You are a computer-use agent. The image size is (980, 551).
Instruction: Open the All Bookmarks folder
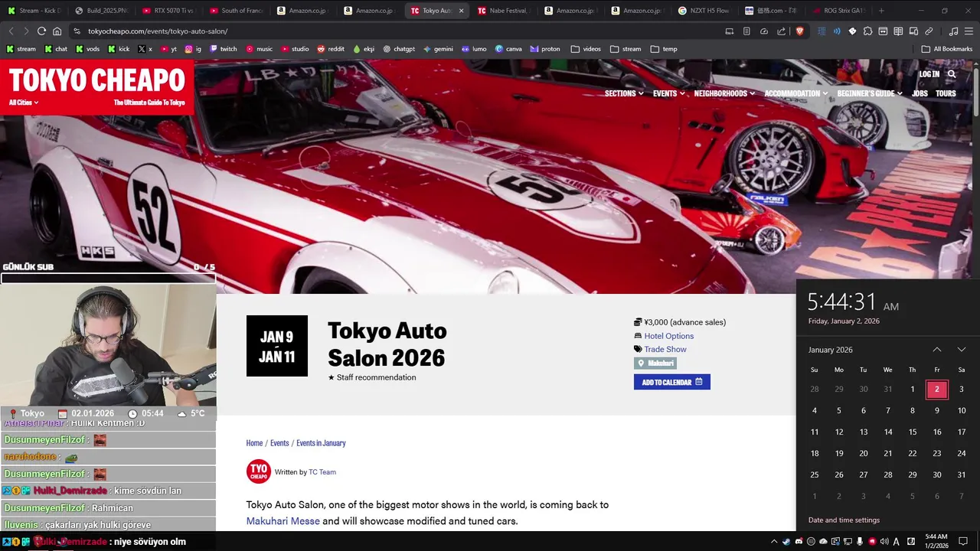pyautogui.click(x=947, y=49)
